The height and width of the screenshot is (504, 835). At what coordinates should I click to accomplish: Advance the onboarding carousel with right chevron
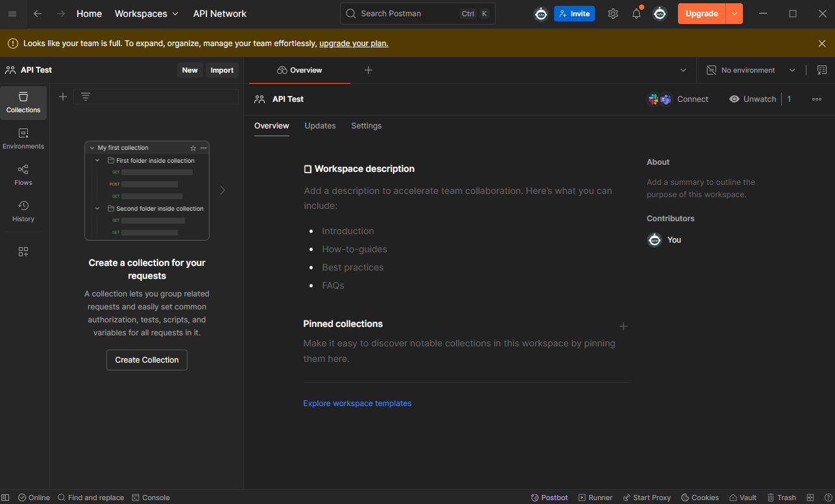pyautogui.click(x=223, y=190)
